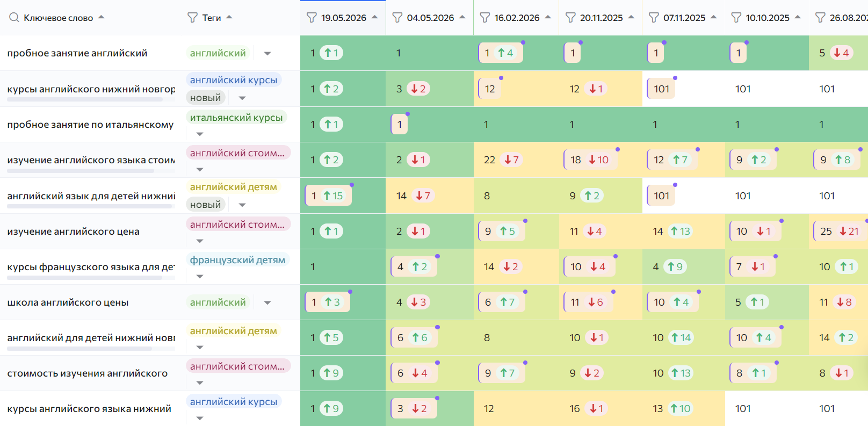Click filter icon for 16.02.2026 column

485,18
